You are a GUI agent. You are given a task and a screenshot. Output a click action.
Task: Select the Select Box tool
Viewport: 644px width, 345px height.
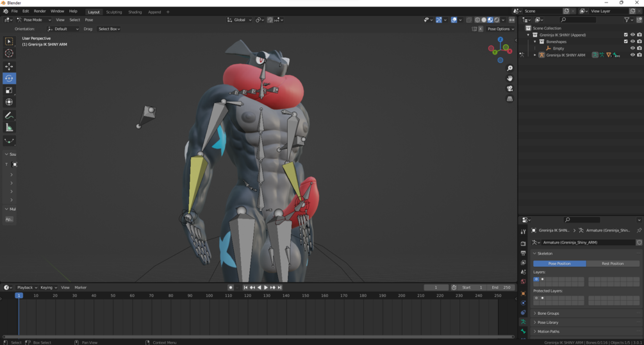pos(9,41)
